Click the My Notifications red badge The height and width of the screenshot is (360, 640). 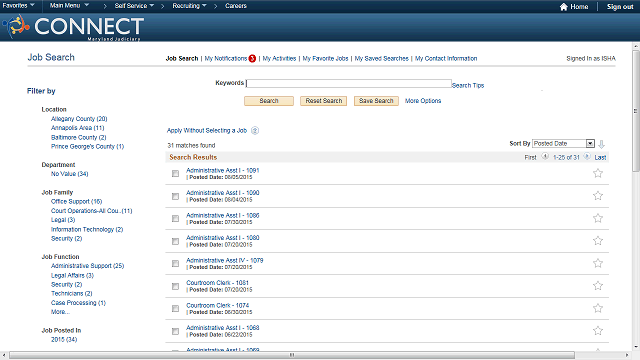coord(252,58)
